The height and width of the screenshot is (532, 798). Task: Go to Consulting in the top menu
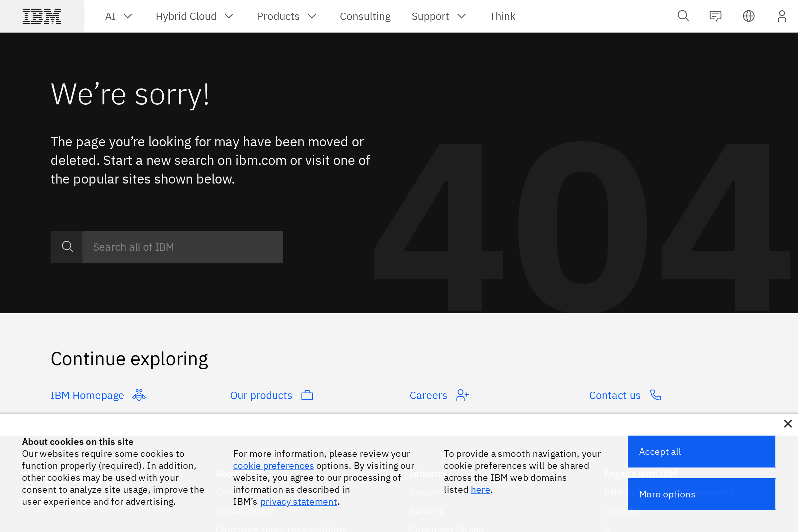point(365,16)
